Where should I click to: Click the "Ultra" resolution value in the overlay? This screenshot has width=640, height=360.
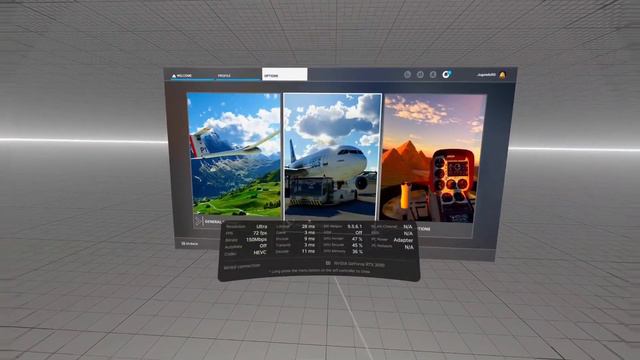click(x=261, y=227)
